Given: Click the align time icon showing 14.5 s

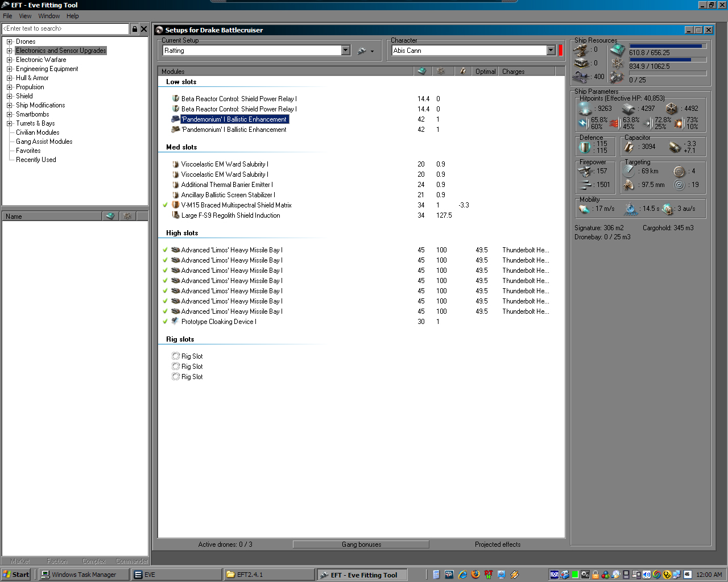Looking at the screenshot, I should tap(631, 209).
